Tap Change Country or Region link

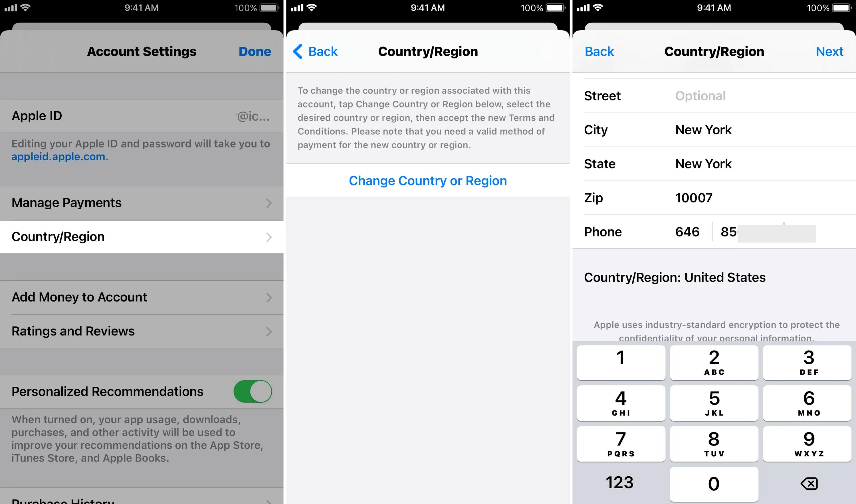427,180
